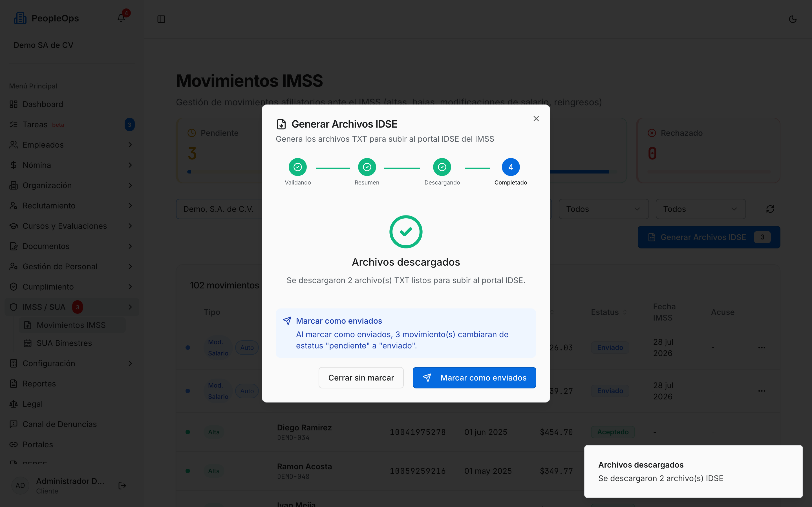Click the Completado step number circle
Viewport: 812px width, 507px height.
[x=511, y=167]
